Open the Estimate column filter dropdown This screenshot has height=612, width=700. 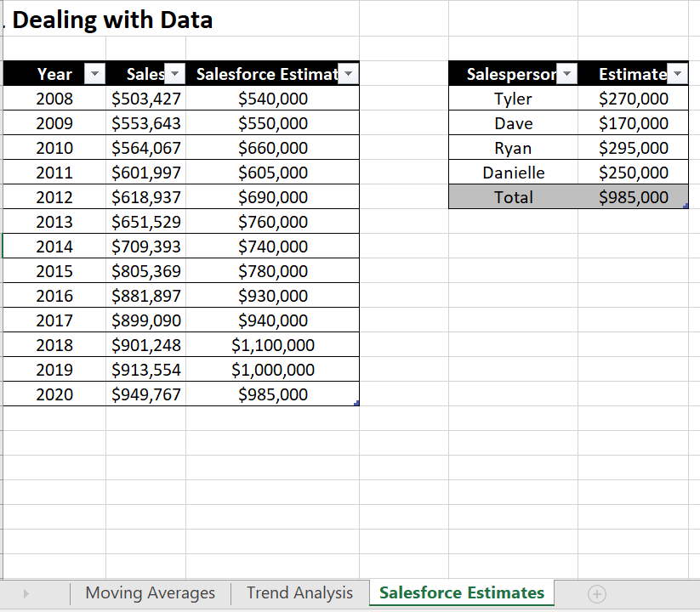tap(677, 74)
